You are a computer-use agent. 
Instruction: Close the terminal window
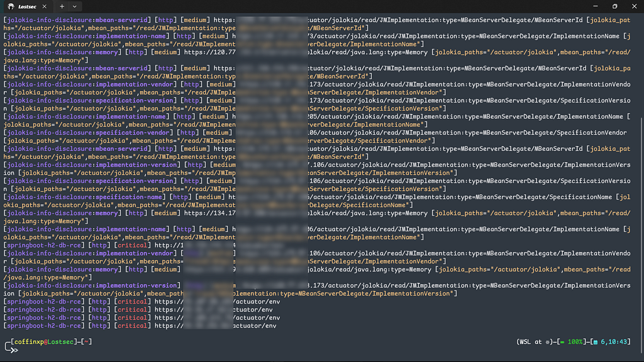tap(633, 6)
